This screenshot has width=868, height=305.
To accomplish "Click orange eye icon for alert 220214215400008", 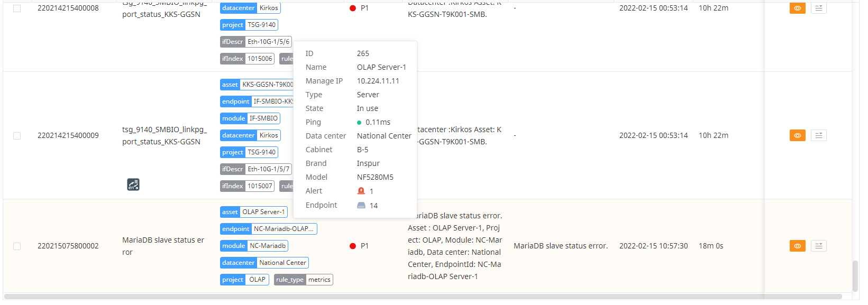I will coord(797,8).
